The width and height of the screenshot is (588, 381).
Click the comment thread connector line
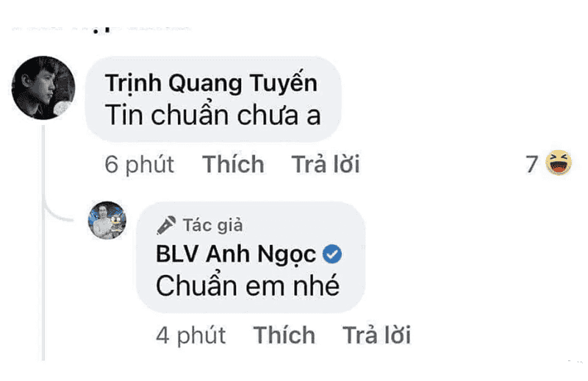pyautogui.click(x=43, y=242)
